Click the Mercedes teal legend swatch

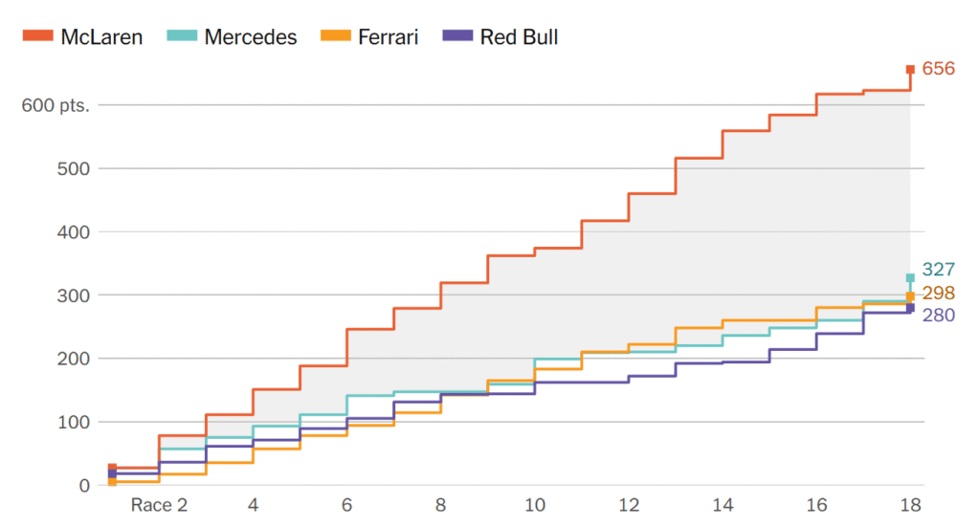(x=182, y=37)
